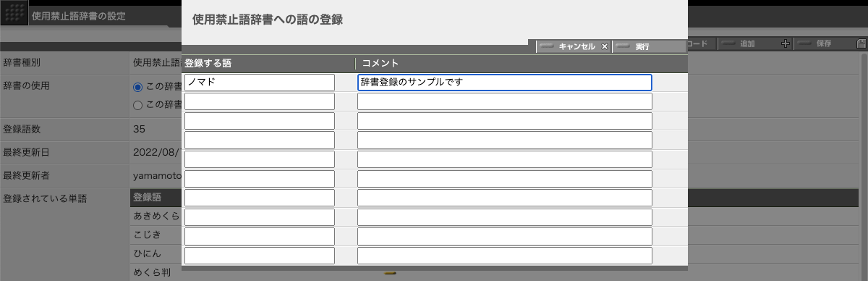868x281 pixels.
Task: Click the second row 登録する語 input field
Action: pos(260,101)
